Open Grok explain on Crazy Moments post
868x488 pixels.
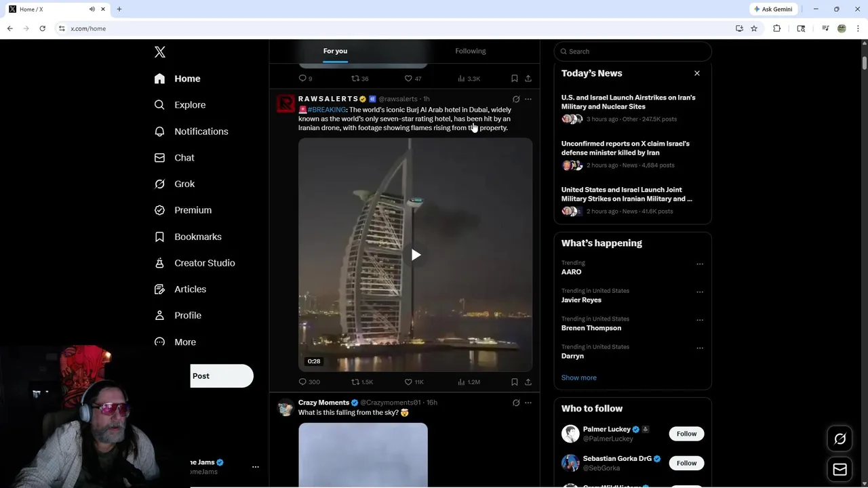tap(516, 403)
